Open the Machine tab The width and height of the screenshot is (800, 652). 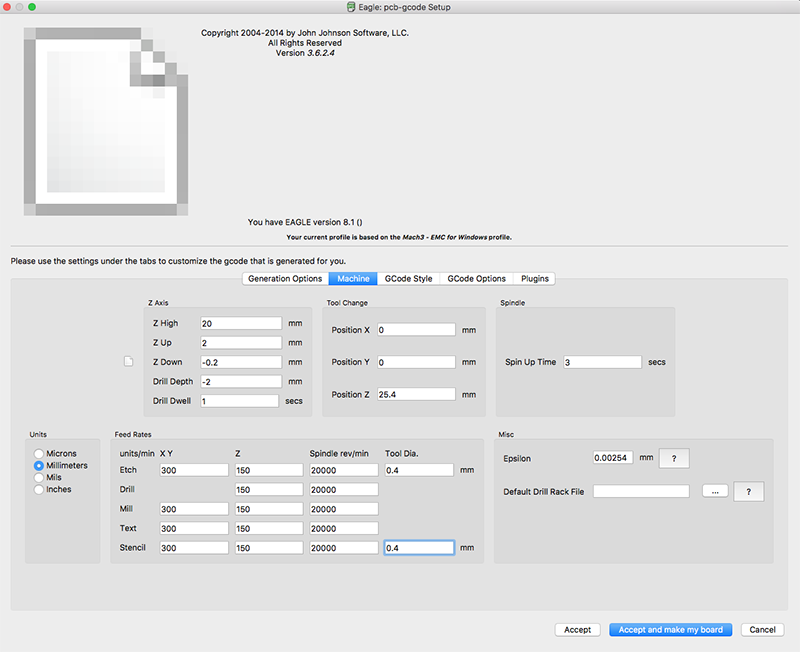point(353,279)
